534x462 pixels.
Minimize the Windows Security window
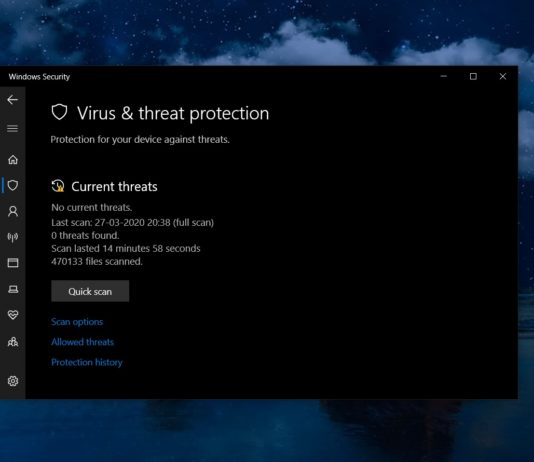click(444, 76)
